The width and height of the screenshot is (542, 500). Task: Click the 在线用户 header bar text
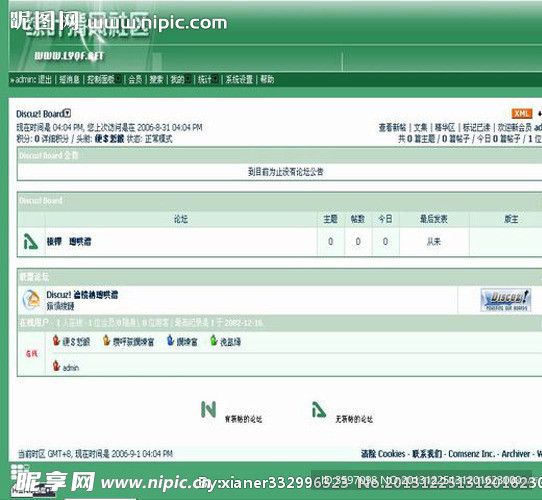click(34, 323)
